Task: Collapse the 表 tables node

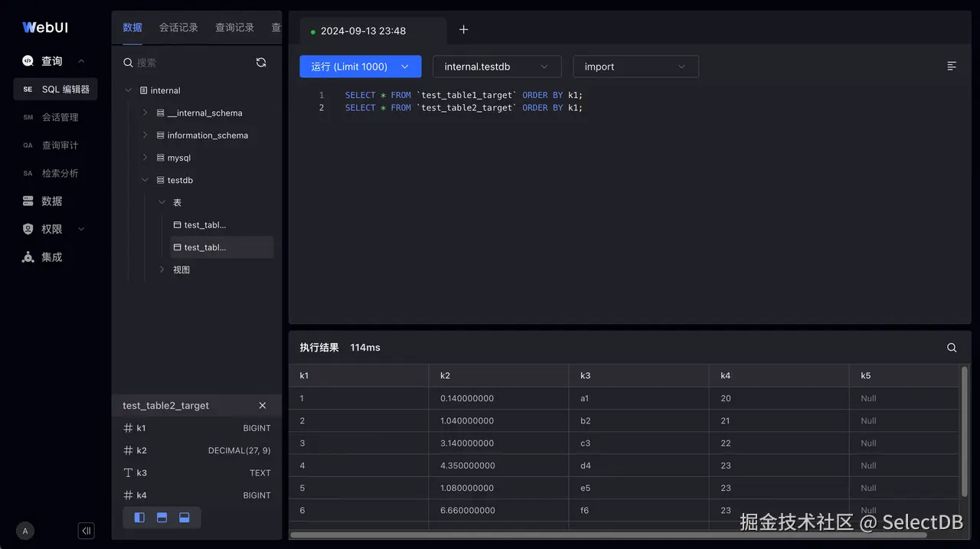Action: click(x=162, y=202)
